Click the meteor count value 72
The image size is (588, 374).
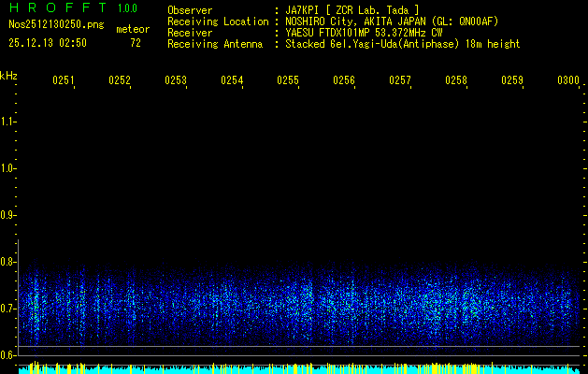pos(136,43)
